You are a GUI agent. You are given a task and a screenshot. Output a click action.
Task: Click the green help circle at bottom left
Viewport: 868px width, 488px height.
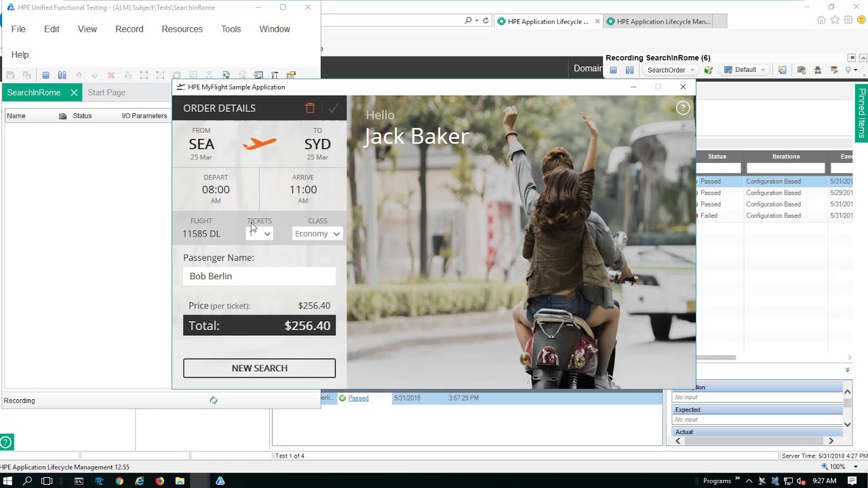[5, 443]
